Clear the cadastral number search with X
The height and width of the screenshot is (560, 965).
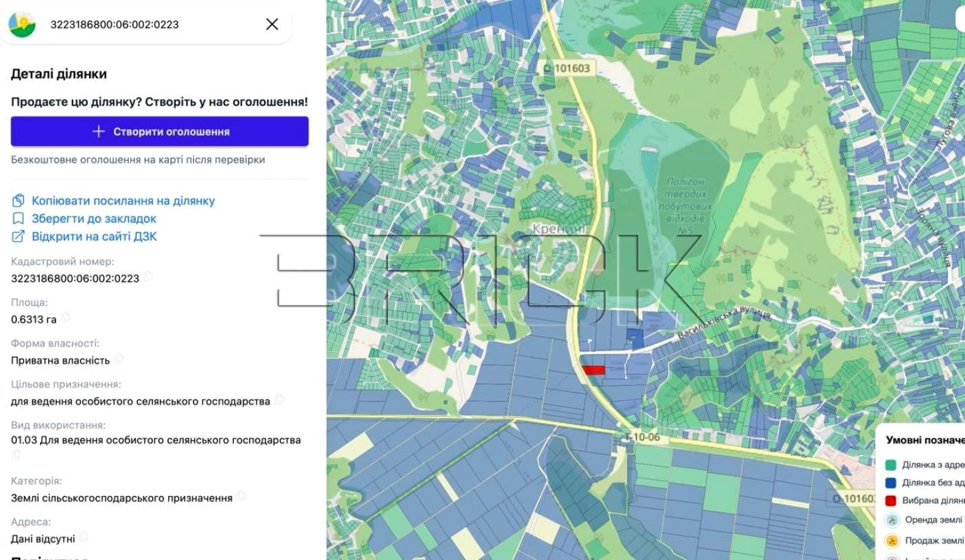(x=272, y=24)
